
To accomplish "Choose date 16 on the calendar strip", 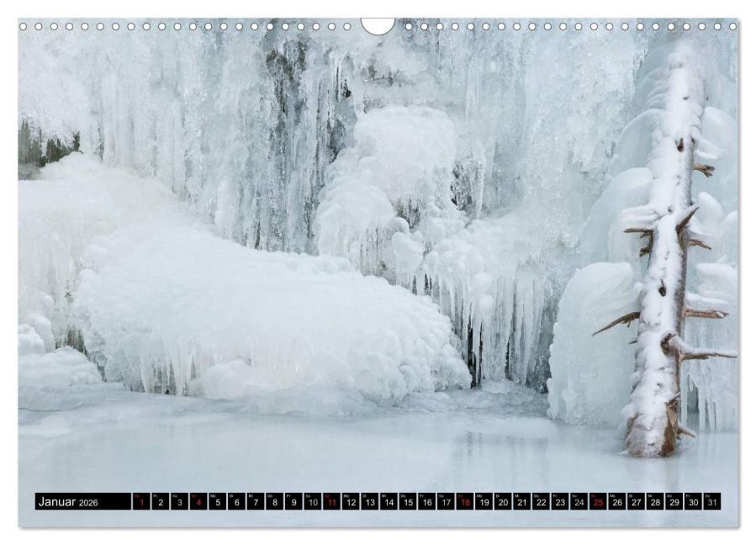I will tap(426, 501).
